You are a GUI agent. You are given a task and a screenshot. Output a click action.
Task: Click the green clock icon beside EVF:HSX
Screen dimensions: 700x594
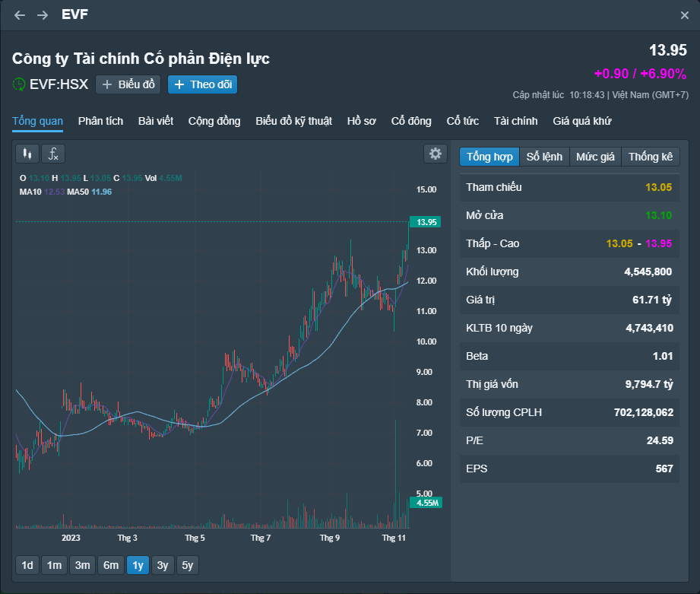click(19, 84)
